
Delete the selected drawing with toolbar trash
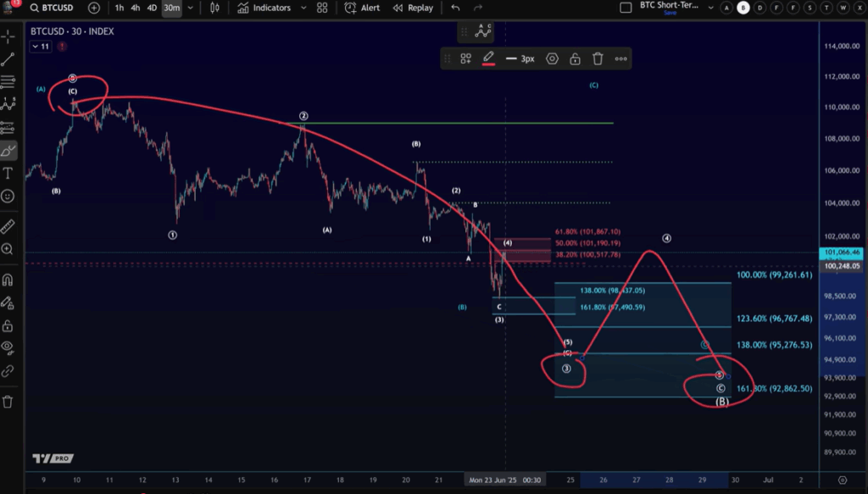tap(598, 58)
